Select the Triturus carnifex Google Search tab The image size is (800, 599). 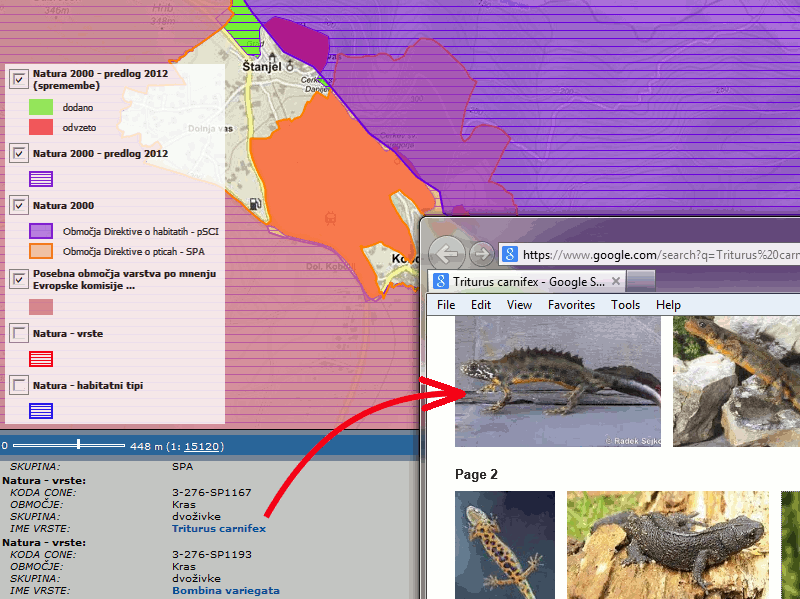pyautogui.click(x=519, y=282)
